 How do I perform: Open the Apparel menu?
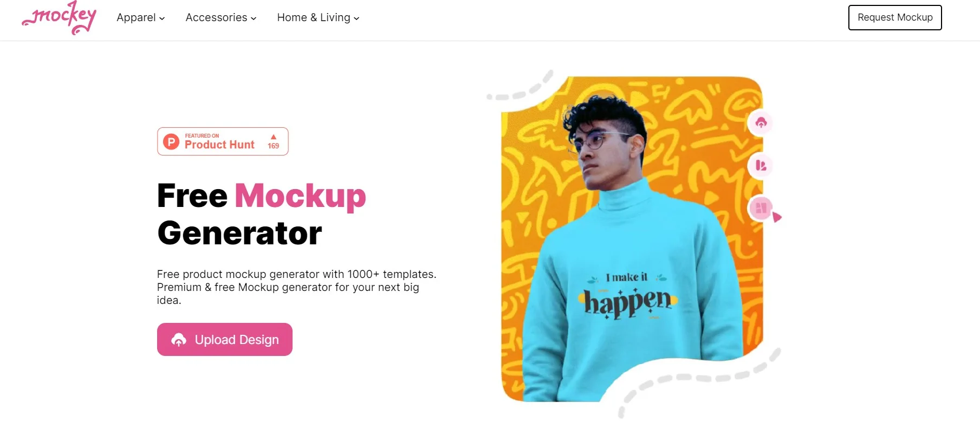[141, 17]
